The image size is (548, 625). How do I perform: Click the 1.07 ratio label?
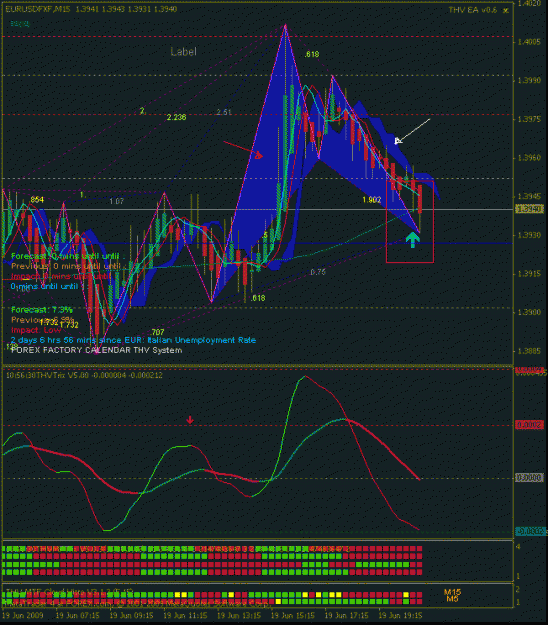click(117, 201)
